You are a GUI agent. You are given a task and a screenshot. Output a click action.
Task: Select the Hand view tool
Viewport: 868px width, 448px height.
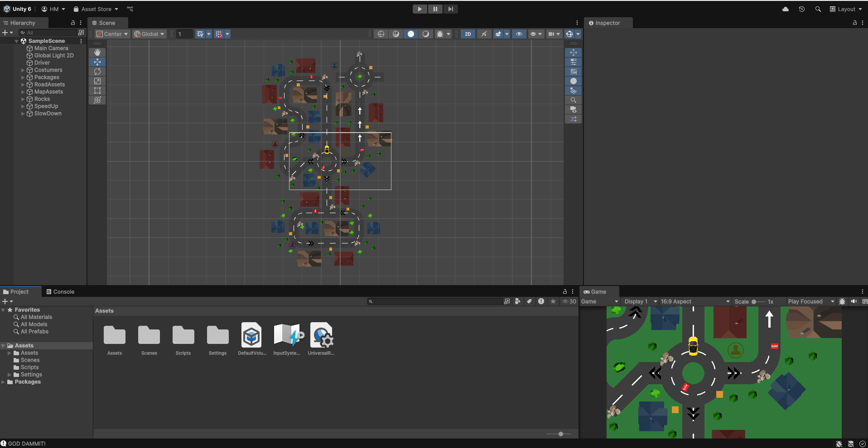(97, 52)
